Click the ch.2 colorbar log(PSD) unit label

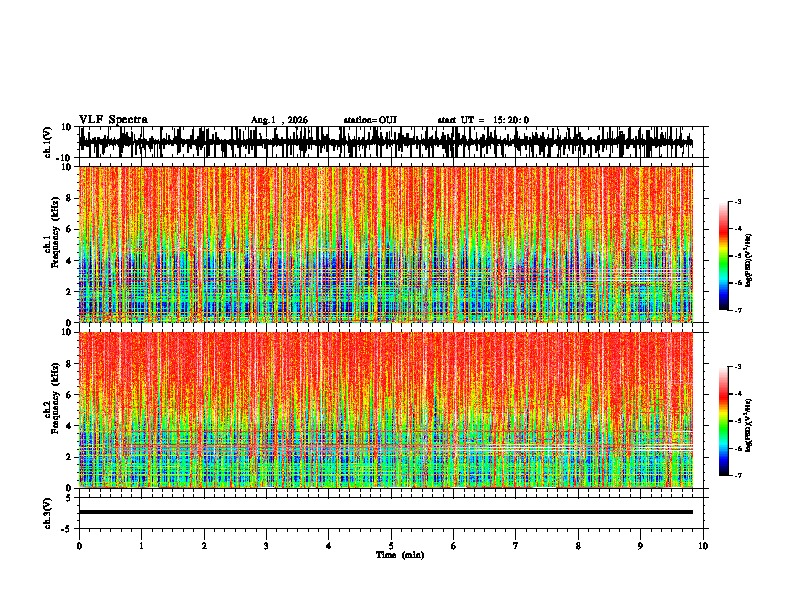(749, 425)
